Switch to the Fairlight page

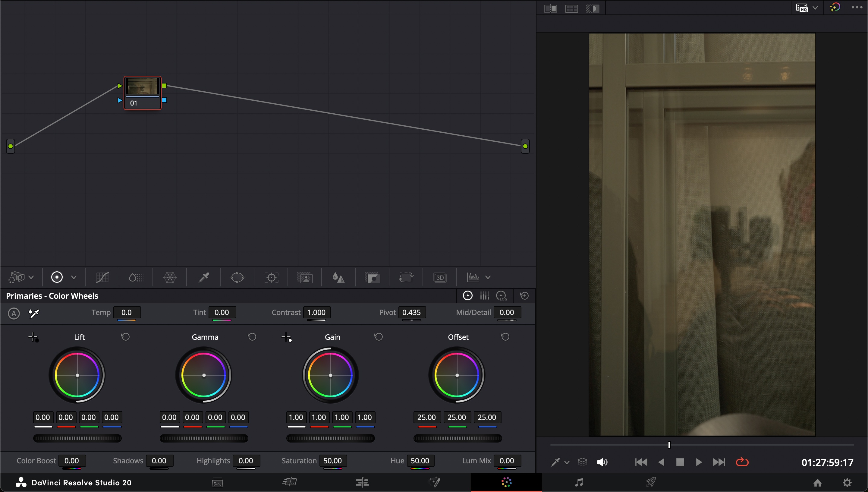click(579, 482)
